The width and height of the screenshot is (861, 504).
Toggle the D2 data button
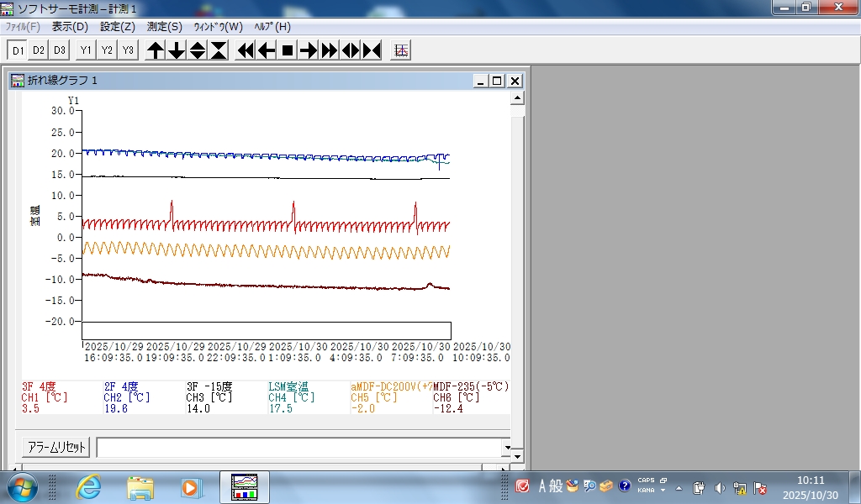(39, 50)
